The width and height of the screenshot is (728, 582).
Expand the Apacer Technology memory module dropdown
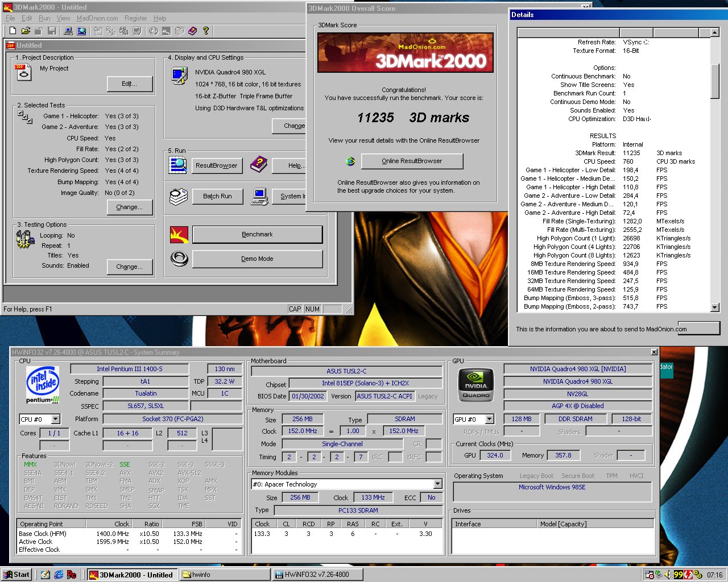(437, 484)
